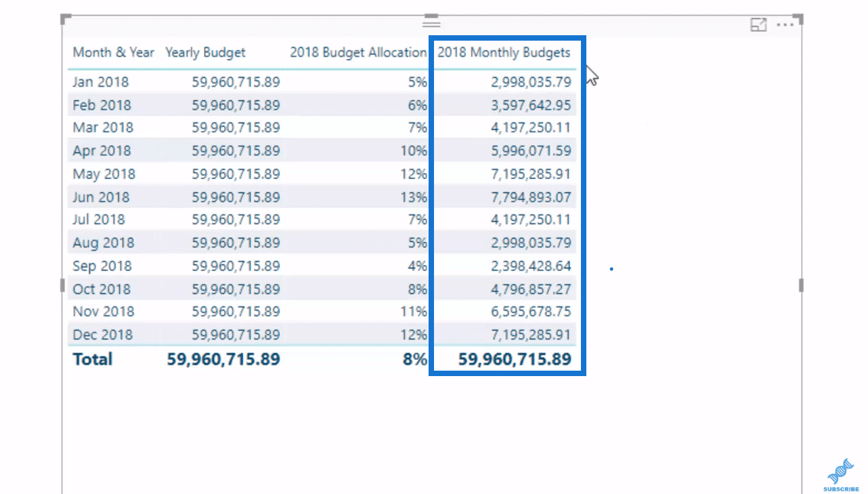Click the 10% allocation cell

pyautogui.click(x=414, y=150)
